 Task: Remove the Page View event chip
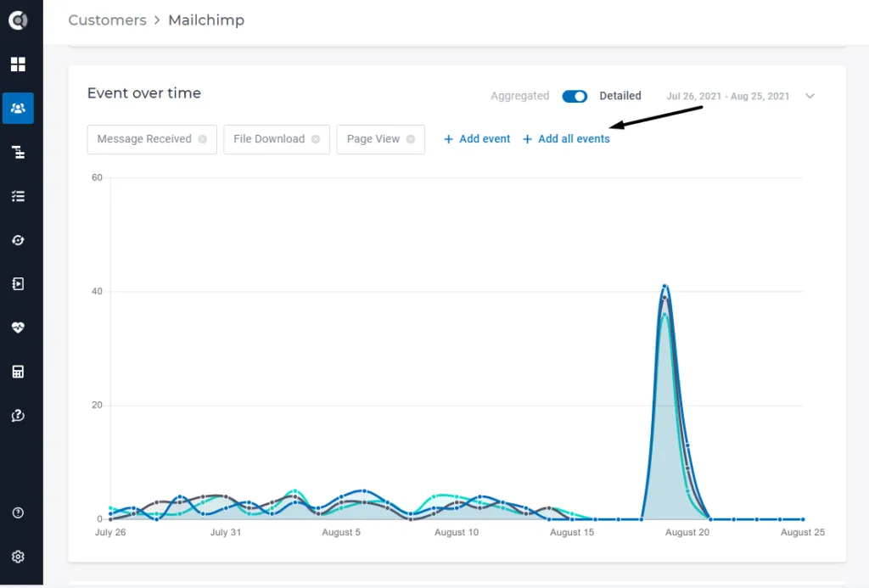pos(411,139)
